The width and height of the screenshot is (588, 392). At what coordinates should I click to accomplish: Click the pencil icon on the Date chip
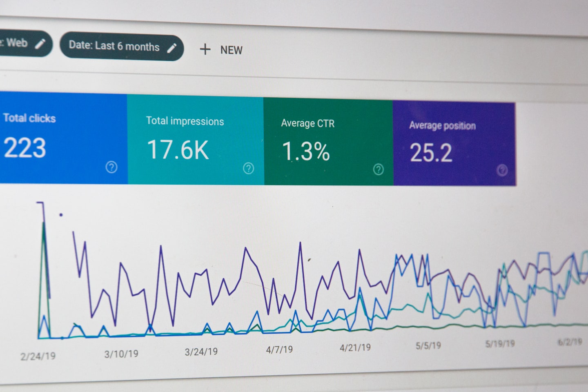pyautogui.click(x=172, y=48)
